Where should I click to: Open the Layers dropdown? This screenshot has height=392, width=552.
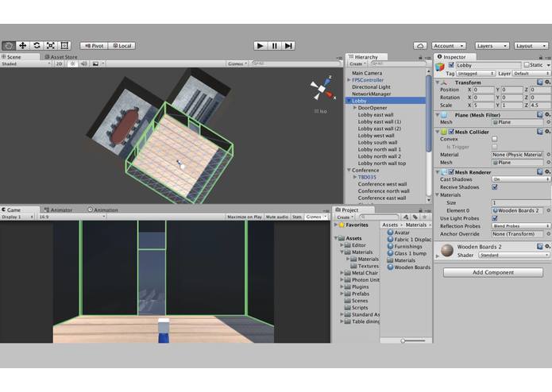492,46
